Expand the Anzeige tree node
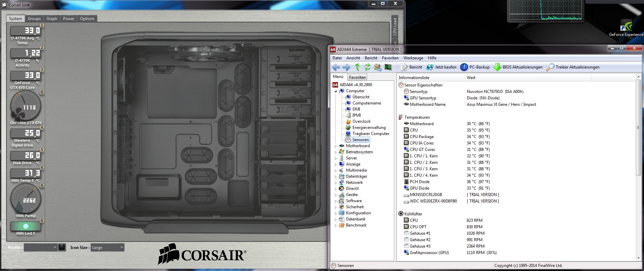This screenshot has height=271, width=644. click(x=336, y=164)
